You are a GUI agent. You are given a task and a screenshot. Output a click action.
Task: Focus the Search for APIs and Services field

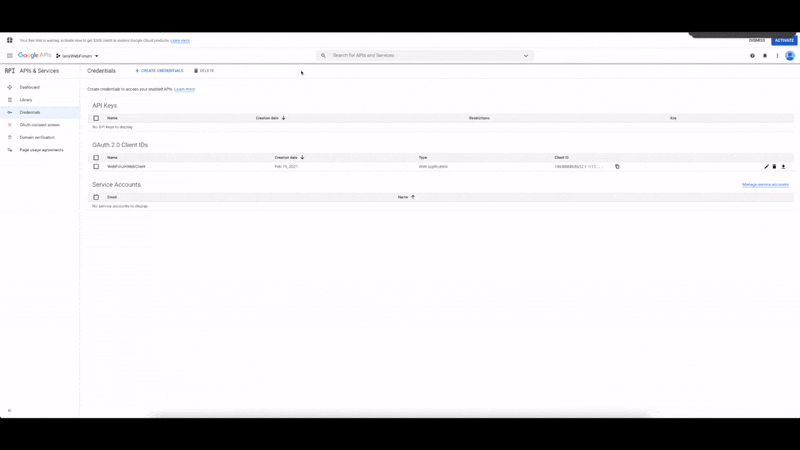coord(425,56)
